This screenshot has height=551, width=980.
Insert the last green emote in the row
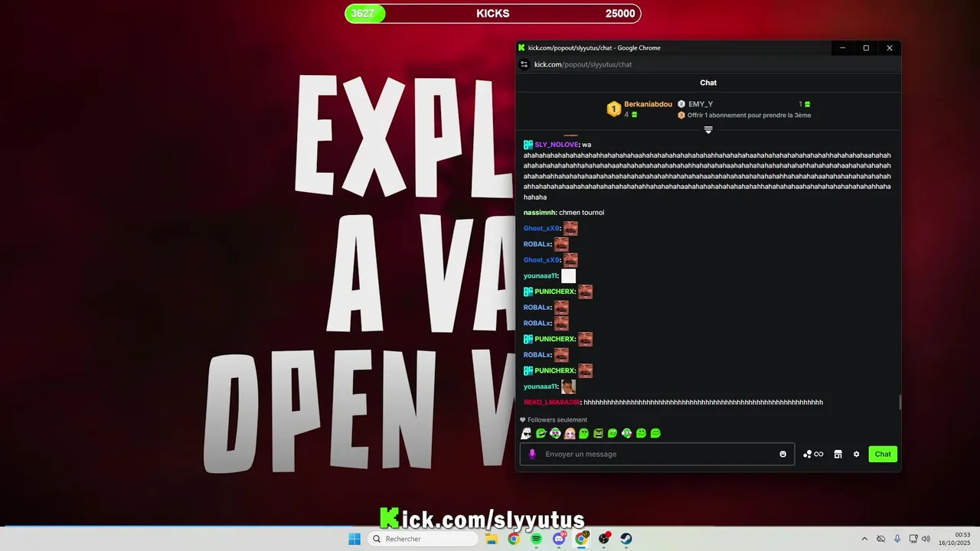655,433
